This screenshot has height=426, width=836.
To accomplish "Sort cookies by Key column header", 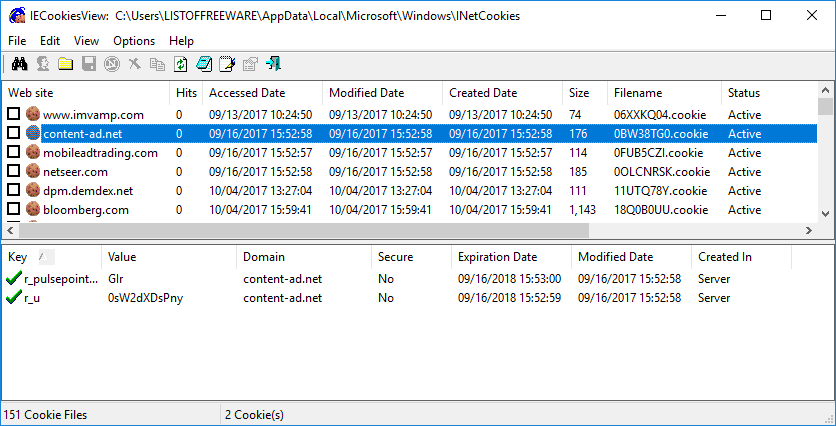I will tap(52, 257).
